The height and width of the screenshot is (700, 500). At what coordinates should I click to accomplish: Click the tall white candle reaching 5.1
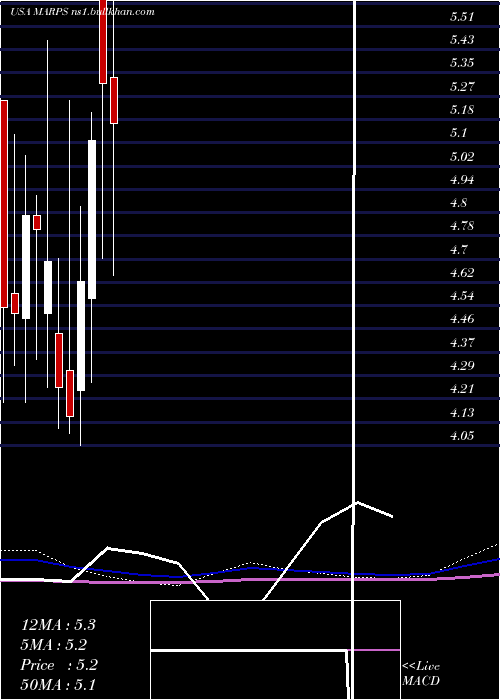click(x=92, y=219)
